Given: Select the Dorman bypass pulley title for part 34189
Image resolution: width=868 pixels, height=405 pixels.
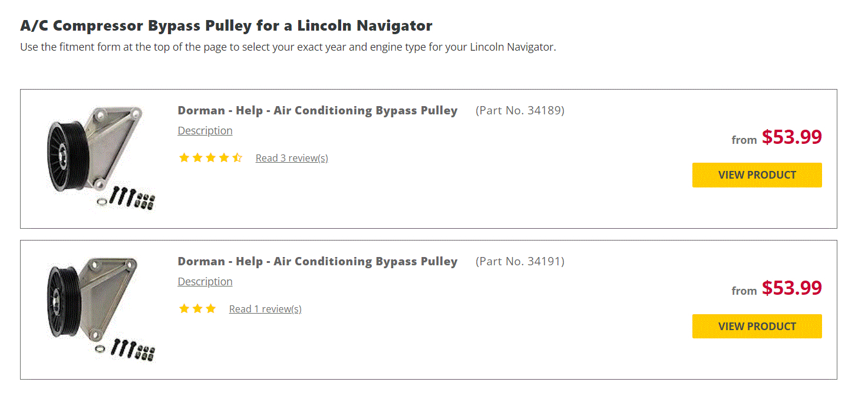Looking at the screenshot, I should tap(318, 111).
